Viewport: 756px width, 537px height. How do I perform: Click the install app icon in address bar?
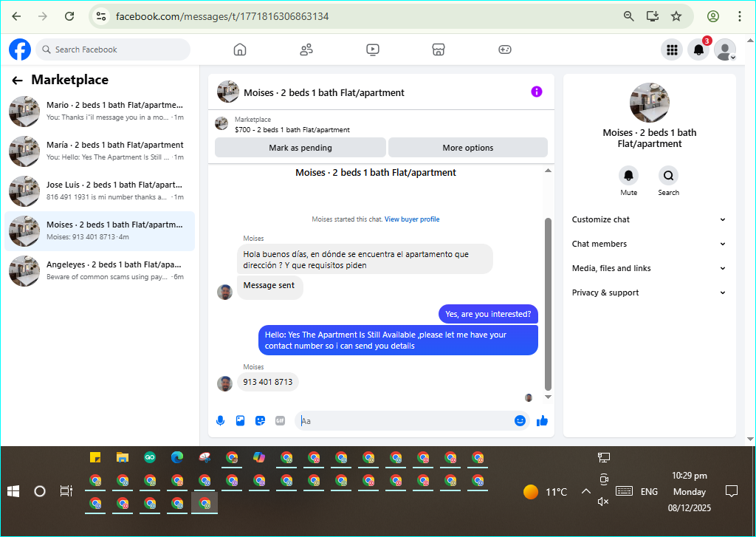[x=653, y=16]
